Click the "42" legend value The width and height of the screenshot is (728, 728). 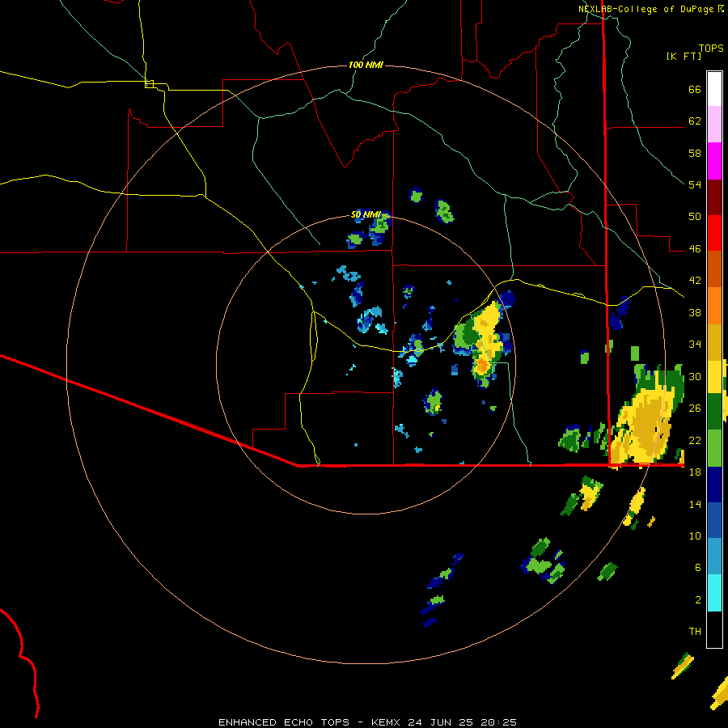coord(695,281)
